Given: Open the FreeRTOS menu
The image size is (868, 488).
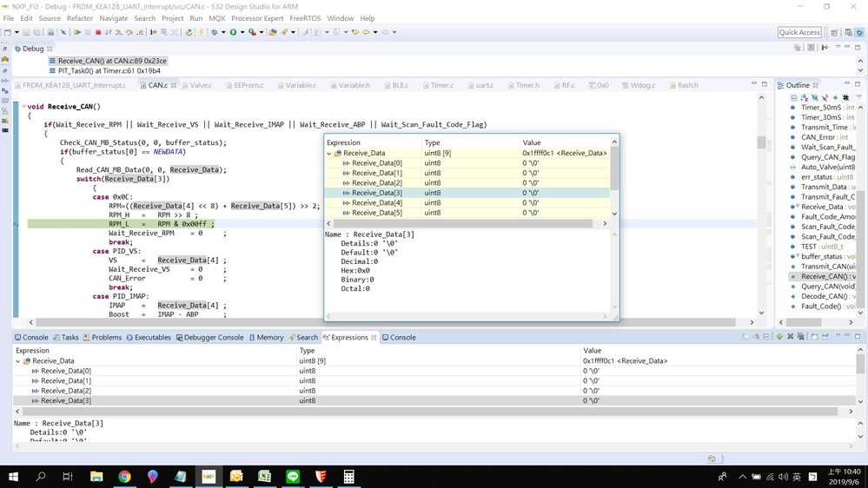Looking at the screenshot, I should tap(305, 18).
